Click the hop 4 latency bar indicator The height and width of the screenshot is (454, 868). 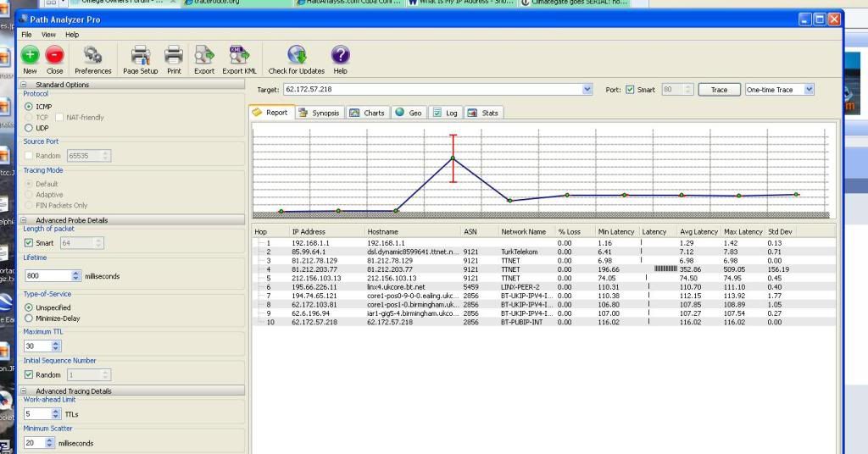click(x=665, y=269)
